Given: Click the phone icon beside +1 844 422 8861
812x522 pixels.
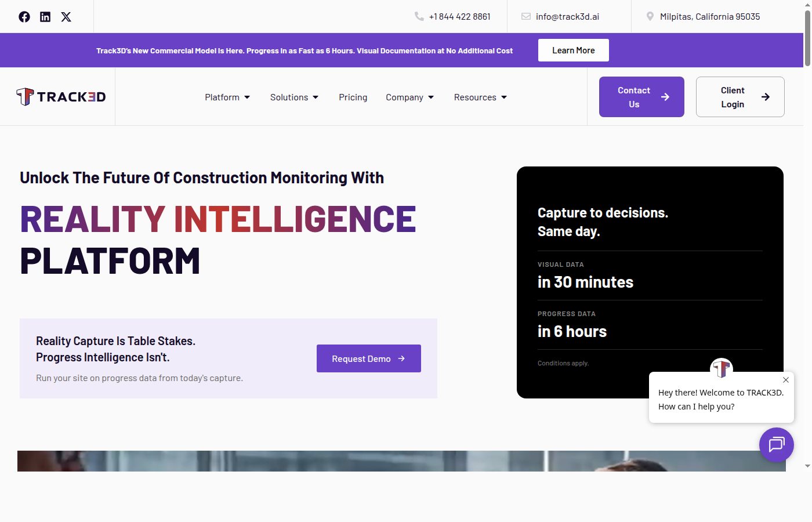Looking at the screenshot, I should click(x=419, y=16).
